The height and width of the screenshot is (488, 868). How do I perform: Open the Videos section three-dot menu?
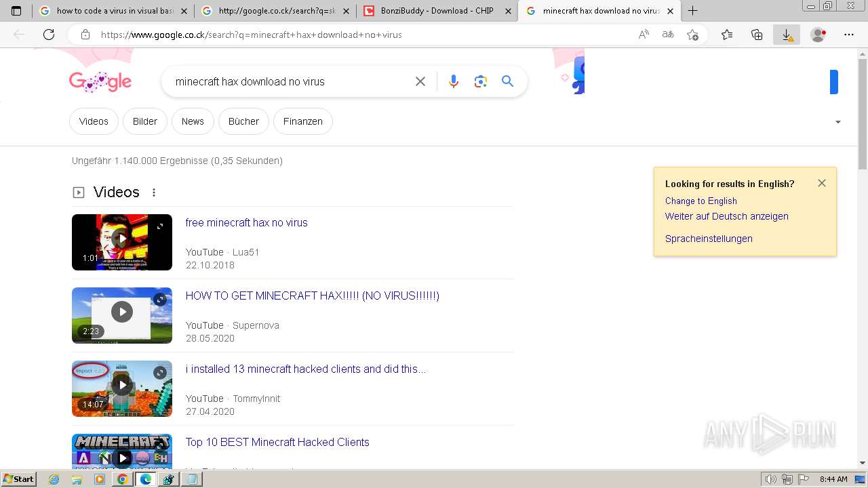pos(154,192)
